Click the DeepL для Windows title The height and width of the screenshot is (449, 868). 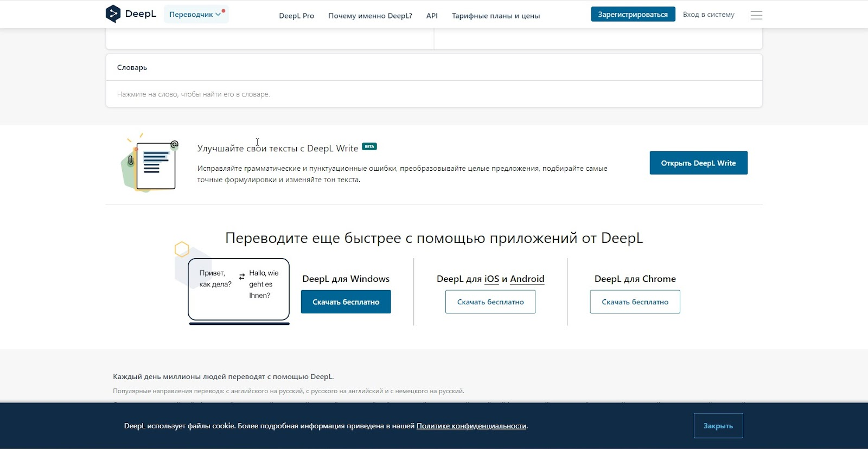(x=346, y=279)
